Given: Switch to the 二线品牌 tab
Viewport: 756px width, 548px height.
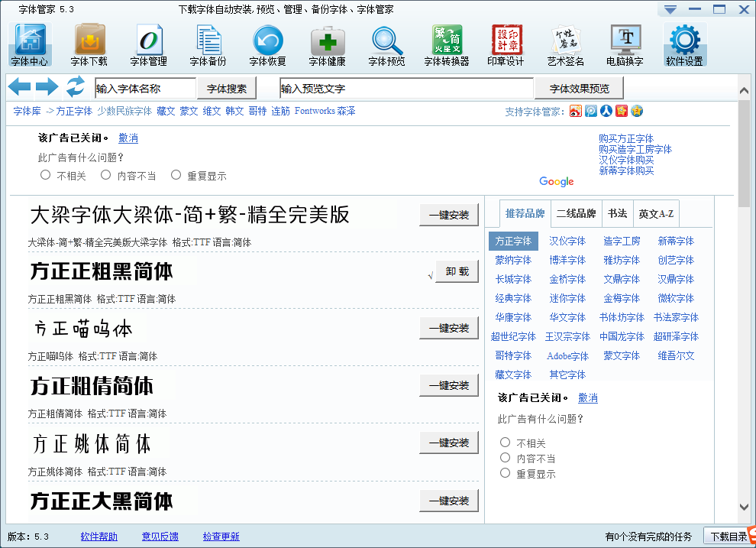Looking at the screenshot, I should [576, 214].
